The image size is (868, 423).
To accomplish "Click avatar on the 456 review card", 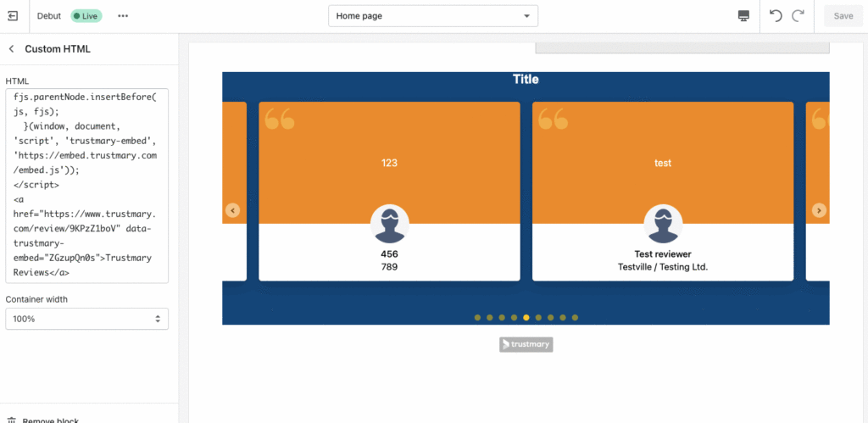I will (390, 225).
